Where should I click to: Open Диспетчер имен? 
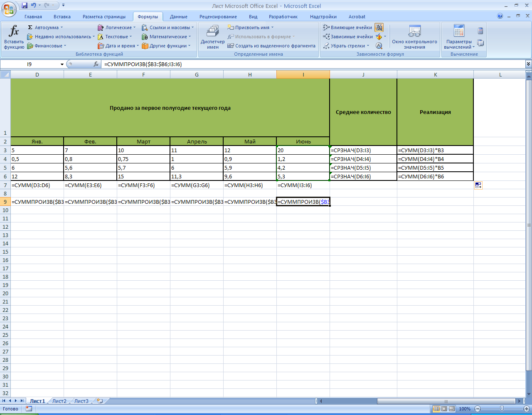coord(212,37)
